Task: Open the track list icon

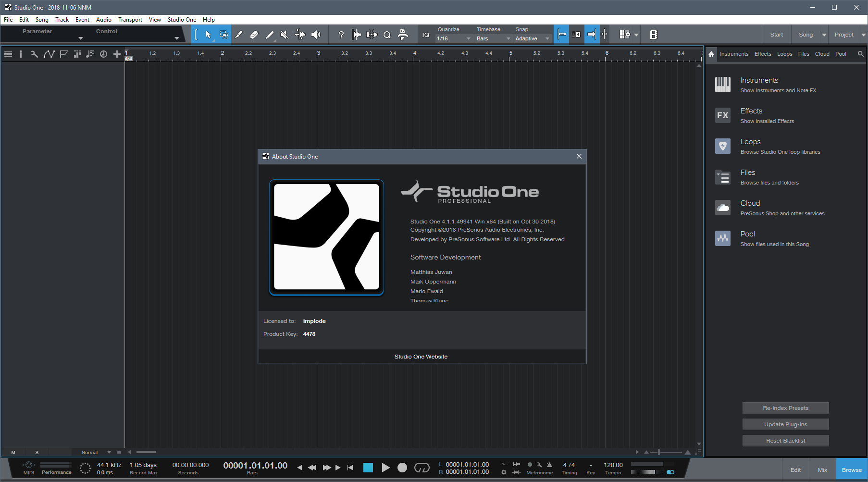Action: point(8,54)
